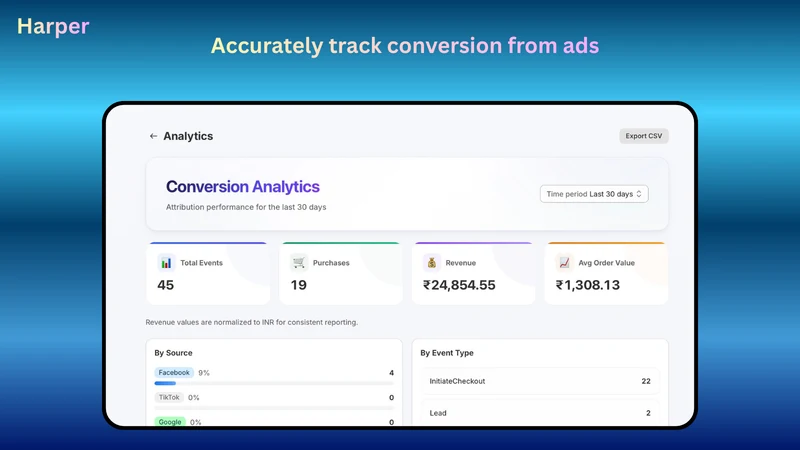Viewport: 800px width, 450px height.
Task: Click the Avg Order Value chart icon
Action: point(564,263)
